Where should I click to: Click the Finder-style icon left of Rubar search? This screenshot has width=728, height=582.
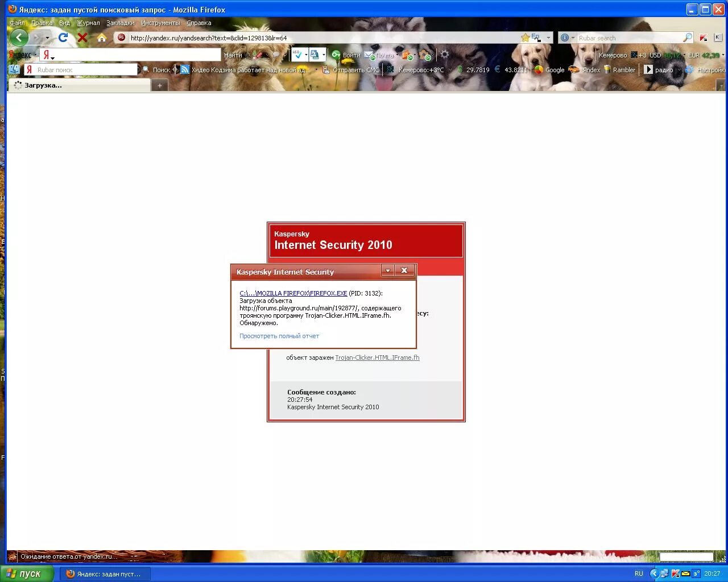click(x=14, y=69)
